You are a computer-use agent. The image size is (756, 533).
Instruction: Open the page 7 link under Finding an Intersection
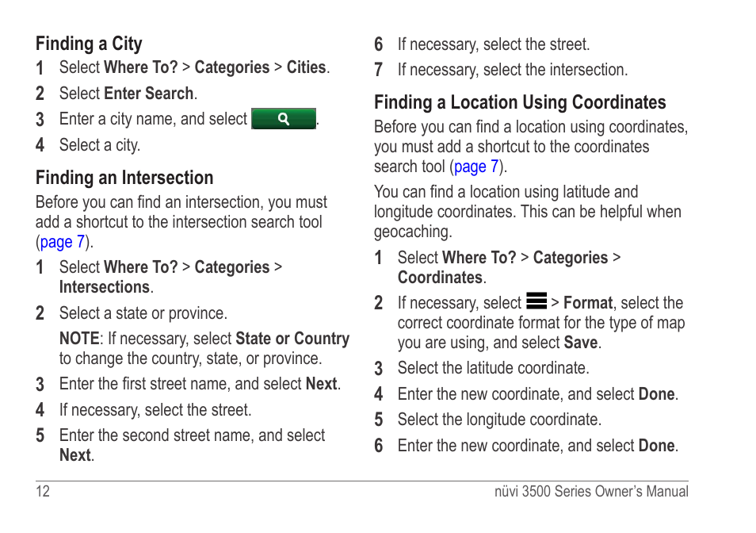coord(62,242)
